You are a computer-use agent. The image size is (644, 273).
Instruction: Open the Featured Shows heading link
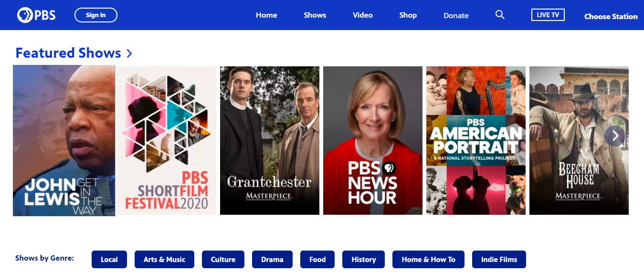(74, 53)
